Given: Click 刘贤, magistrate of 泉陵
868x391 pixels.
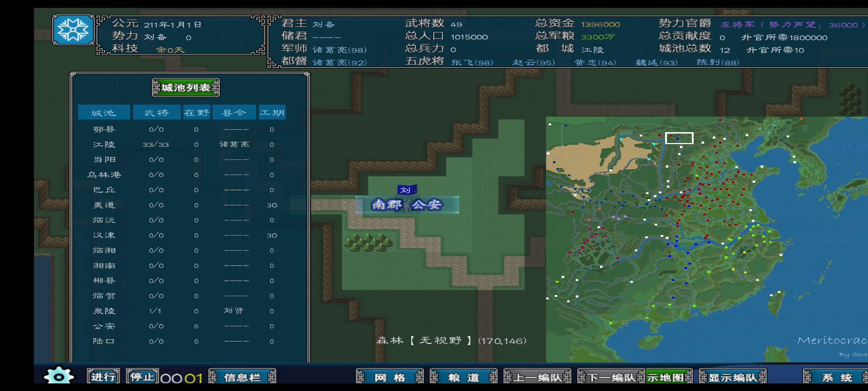Looking at the screenshot, I should 234,311.
